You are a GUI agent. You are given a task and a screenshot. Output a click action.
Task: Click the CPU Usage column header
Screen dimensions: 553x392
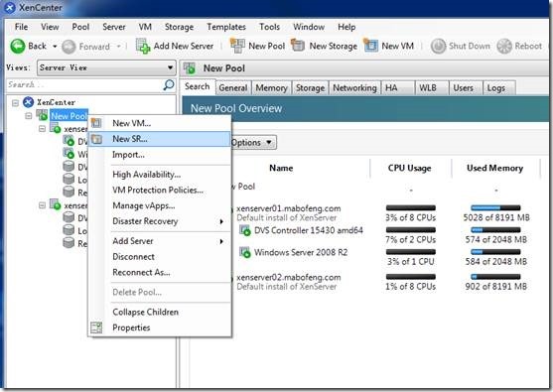(x=410, y=168)
